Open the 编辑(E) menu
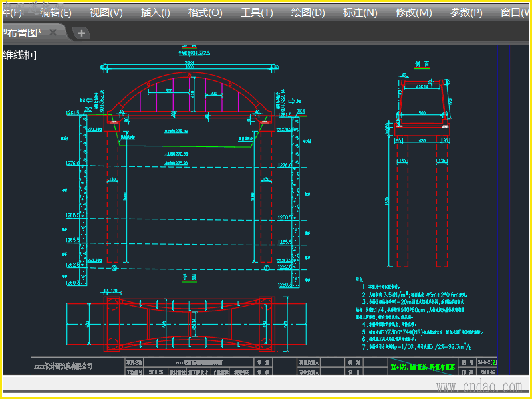Screen dimensions: 532x399 [x=56, y=13]
